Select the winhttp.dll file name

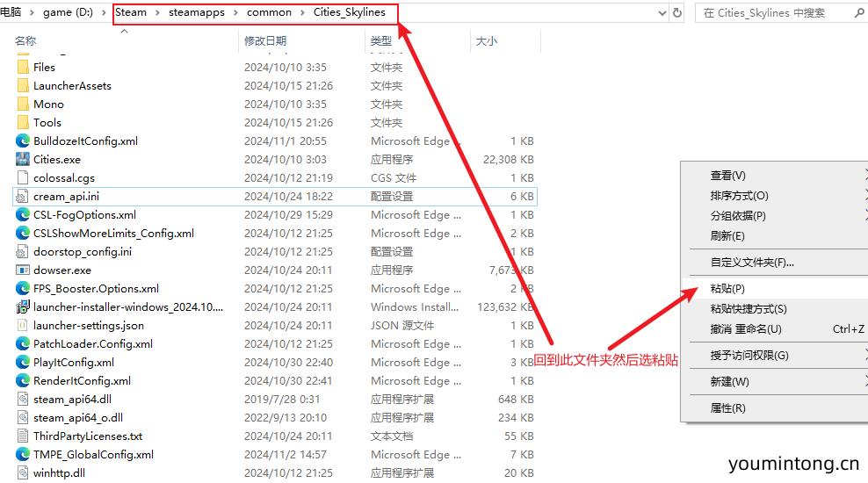[59, 473]
